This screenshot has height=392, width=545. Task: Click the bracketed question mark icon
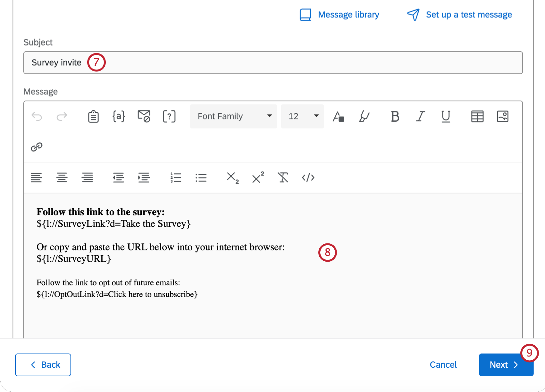coord(169,116)
